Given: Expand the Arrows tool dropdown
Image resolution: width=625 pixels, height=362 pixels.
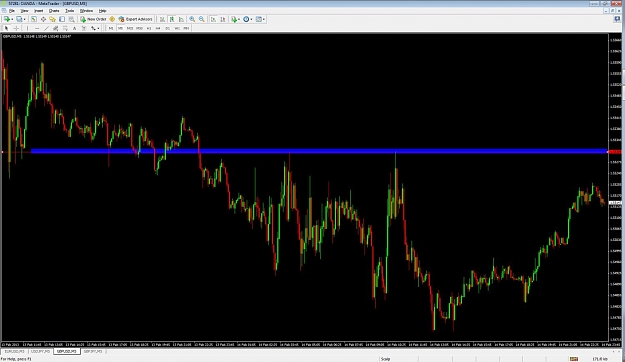Looking at the screenshot, I should 98,28.
